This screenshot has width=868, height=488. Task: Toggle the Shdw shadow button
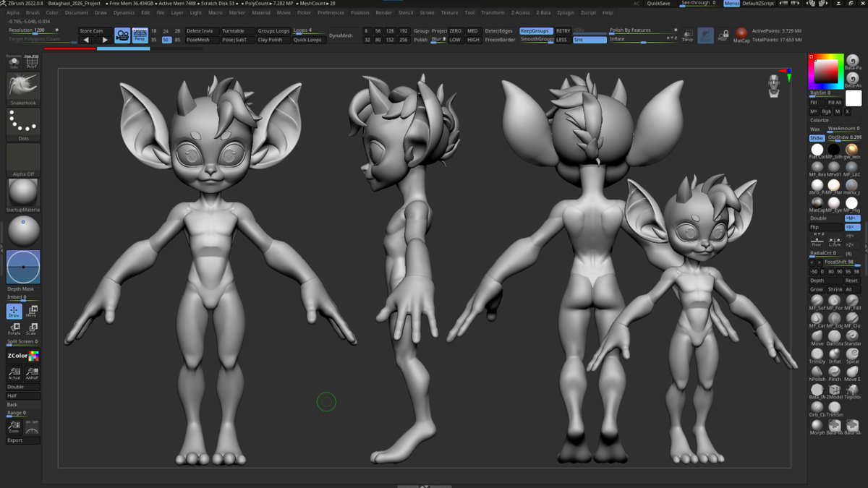(x=817, y=137)
